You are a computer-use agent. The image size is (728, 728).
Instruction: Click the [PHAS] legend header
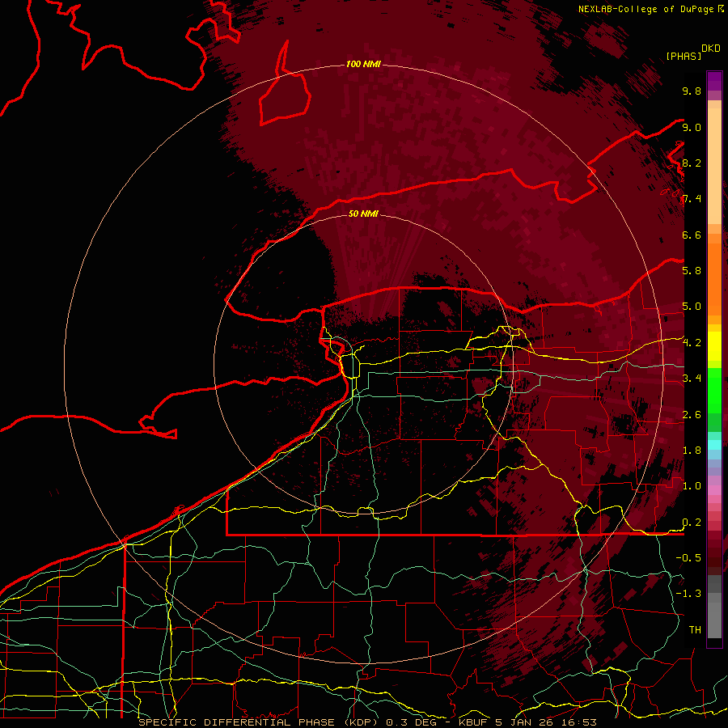[684, 56]
